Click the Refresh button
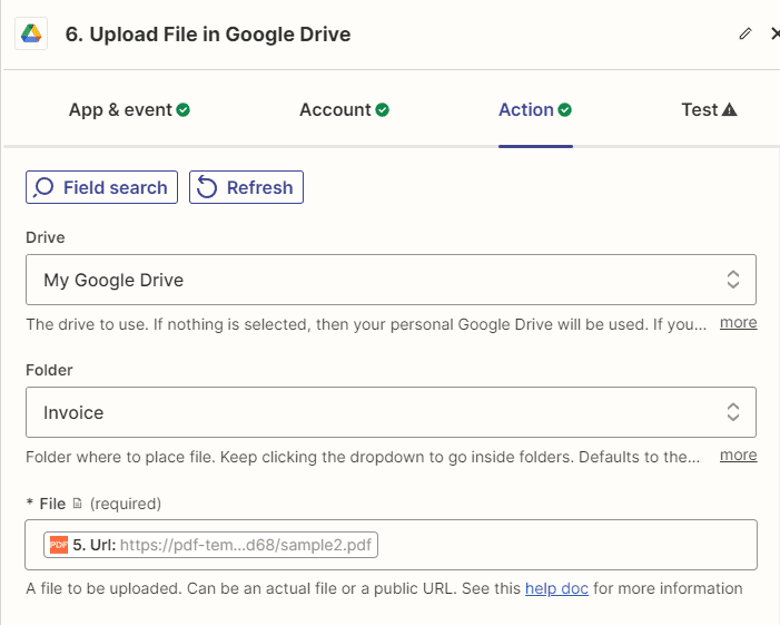 point(246,187)
